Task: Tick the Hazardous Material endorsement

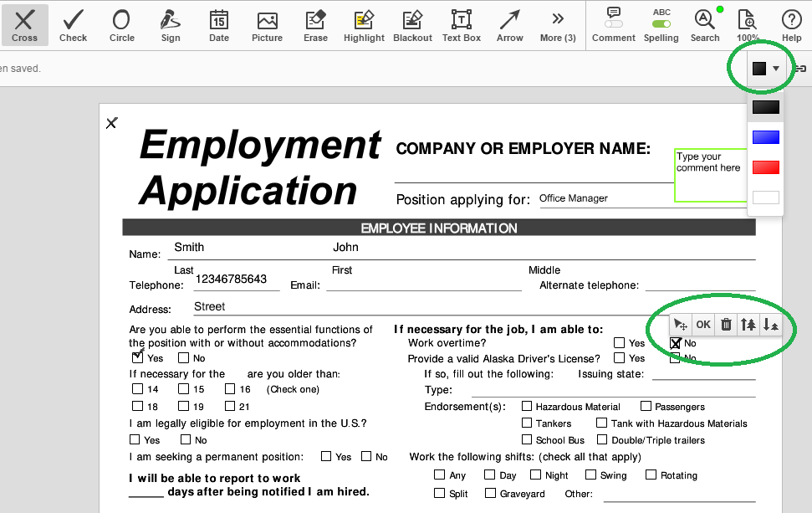Action: coord(527,406)
